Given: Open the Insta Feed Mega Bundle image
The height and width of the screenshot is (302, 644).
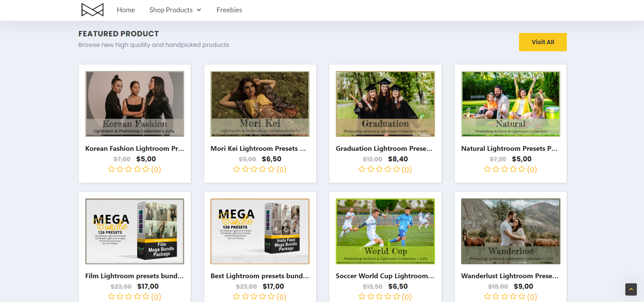Looking at the screenshot, I should coord(260,231).
